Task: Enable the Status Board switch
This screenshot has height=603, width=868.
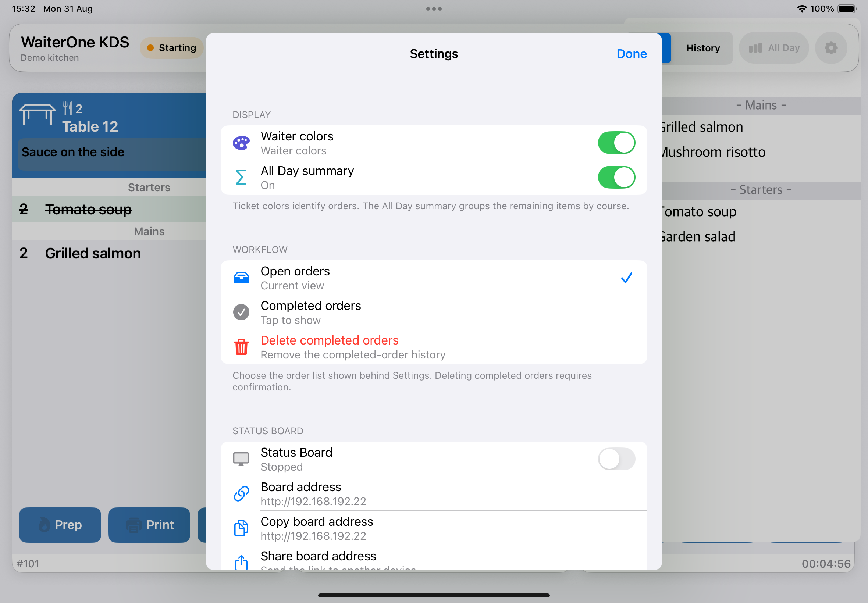Action: click(616, 459)
